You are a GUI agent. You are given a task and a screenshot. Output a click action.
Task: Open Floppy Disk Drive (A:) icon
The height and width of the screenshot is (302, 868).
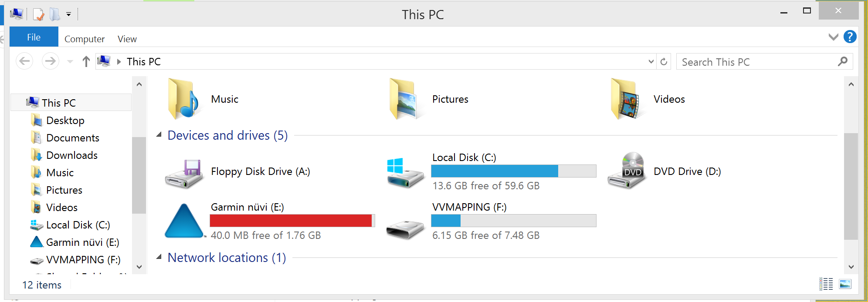(184, 174)
